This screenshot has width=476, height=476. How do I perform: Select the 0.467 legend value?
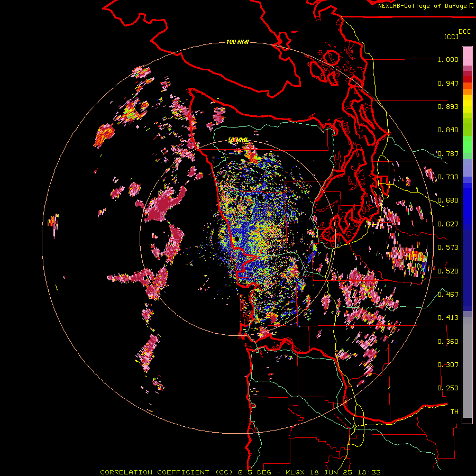448,294
